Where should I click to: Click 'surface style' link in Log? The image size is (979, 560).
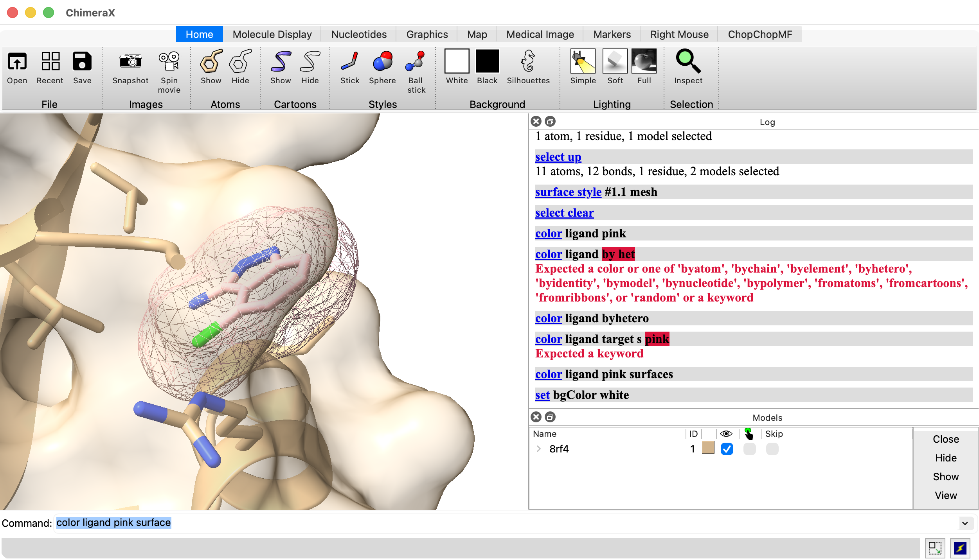tap(568, 192)
